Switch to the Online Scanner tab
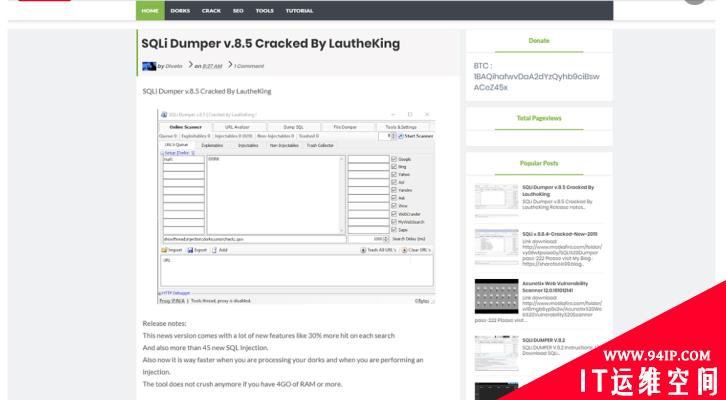 pyautogui.click(x=186, y=127)
